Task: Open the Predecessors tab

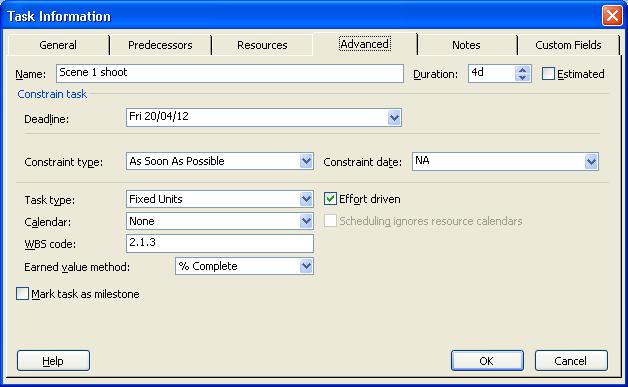Action: click(160, 44)
